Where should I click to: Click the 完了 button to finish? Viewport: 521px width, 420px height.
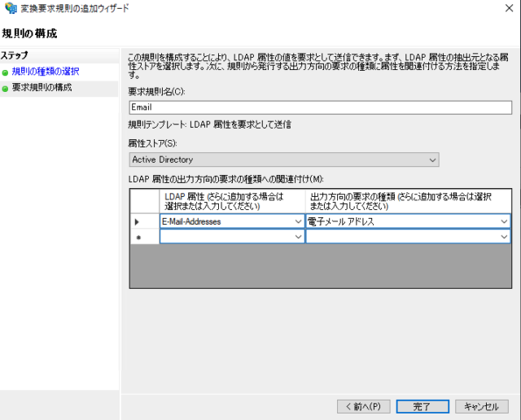pyautogui.click(x=422, y=406)
